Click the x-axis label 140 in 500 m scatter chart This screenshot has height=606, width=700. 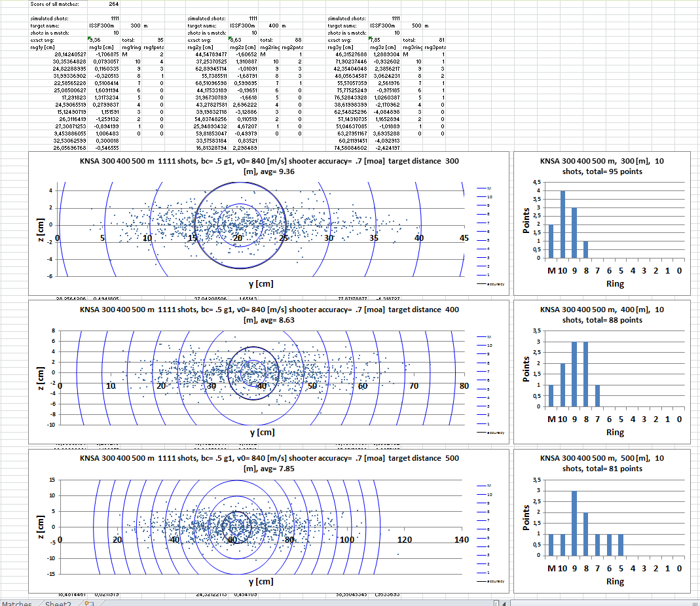462,539
